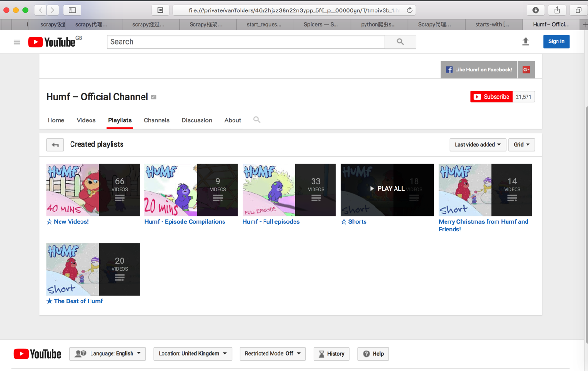Click the Sign in button
Screen dimensions: 588x371
556,41
